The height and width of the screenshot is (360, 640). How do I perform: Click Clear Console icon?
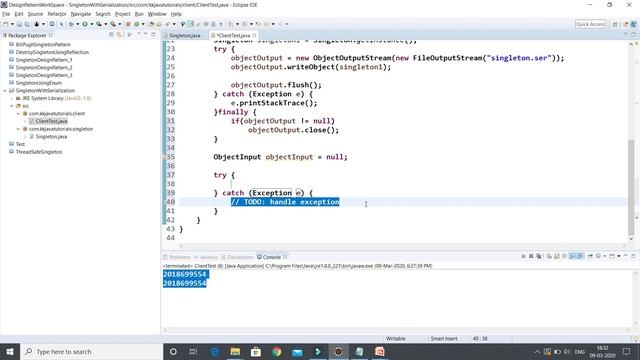pyautogui.click(x=549, y=256)
